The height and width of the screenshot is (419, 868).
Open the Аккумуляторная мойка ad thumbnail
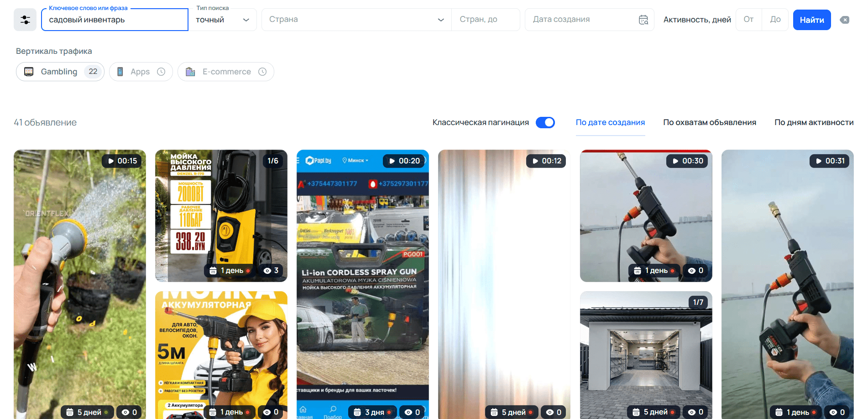221,355
